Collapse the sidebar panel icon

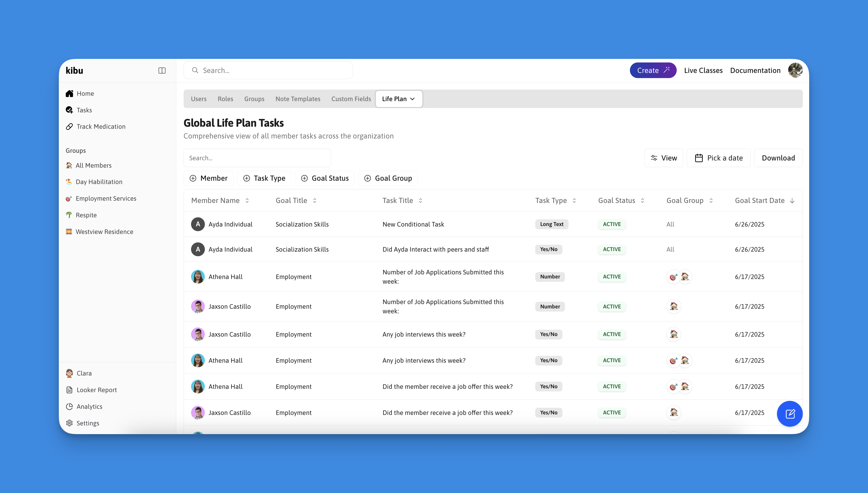(x=162, y=70)
